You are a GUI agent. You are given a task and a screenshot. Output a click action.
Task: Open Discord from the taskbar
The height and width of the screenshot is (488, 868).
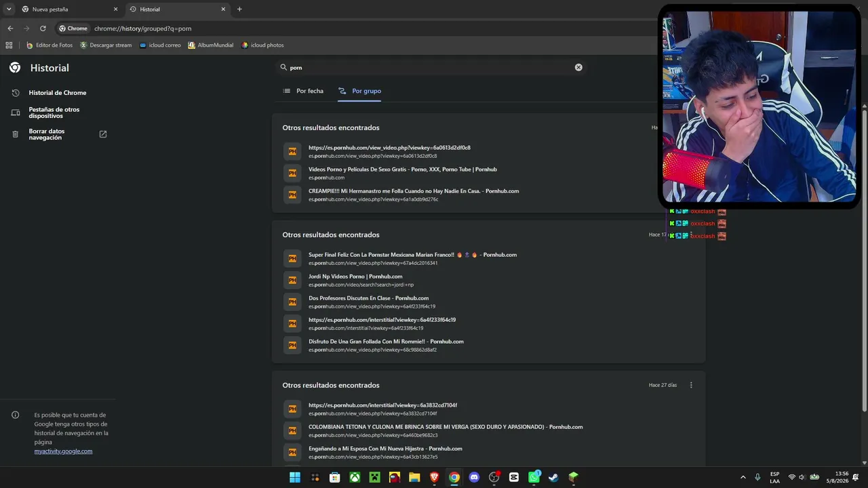[x=474, y=477]
